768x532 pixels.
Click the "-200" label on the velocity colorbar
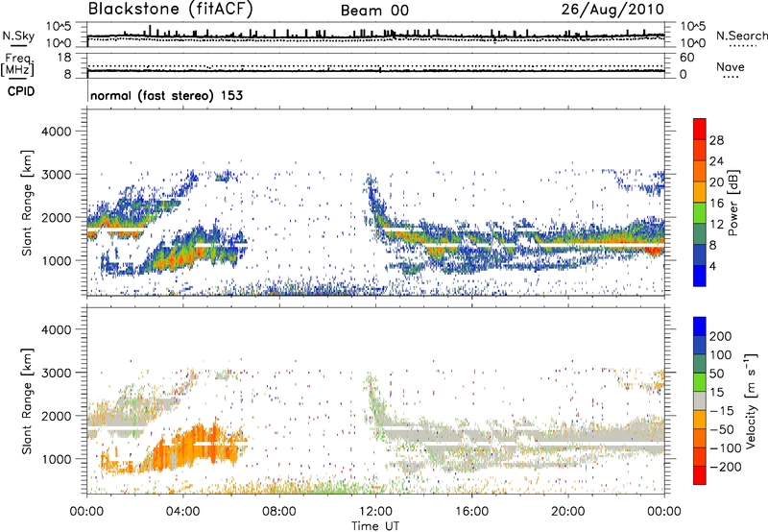point(725,467)
